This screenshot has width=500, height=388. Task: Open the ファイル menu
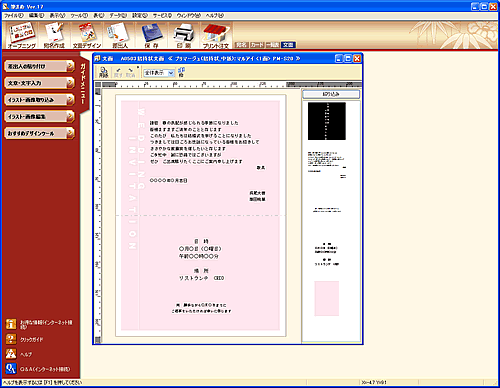(14, 15)
